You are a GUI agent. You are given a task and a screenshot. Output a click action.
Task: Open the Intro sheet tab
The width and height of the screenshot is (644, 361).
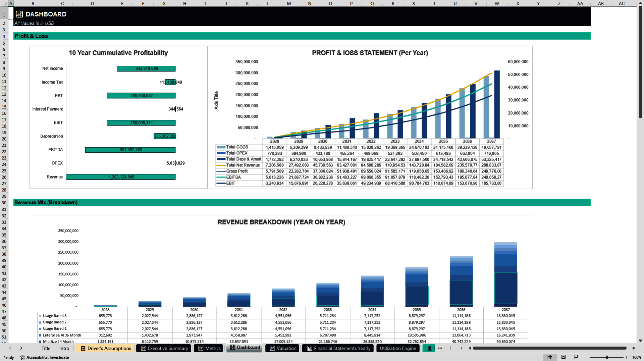click(x=64, y=348)
